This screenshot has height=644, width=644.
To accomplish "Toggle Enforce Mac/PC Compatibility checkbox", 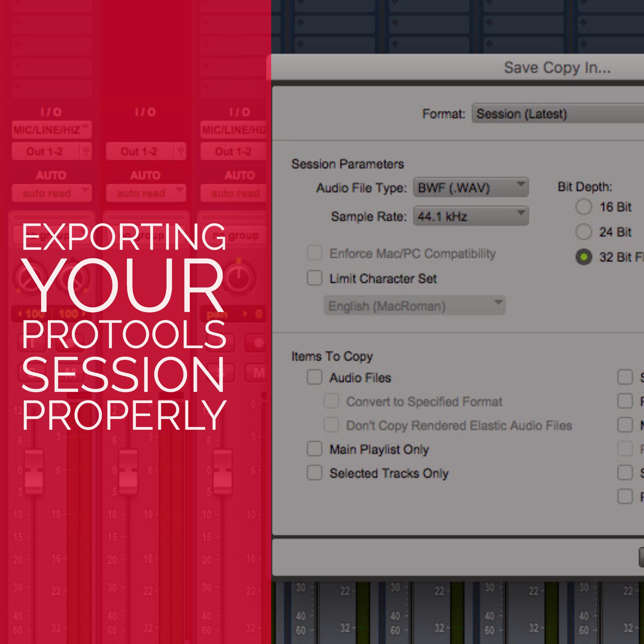I will (x=314, y=253).
